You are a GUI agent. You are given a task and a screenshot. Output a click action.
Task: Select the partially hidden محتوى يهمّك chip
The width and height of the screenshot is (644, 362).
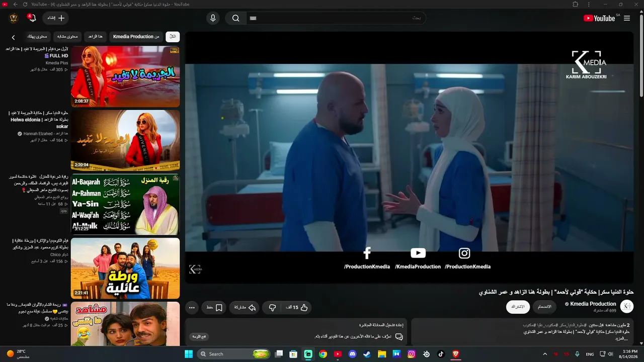coord(37,37)
